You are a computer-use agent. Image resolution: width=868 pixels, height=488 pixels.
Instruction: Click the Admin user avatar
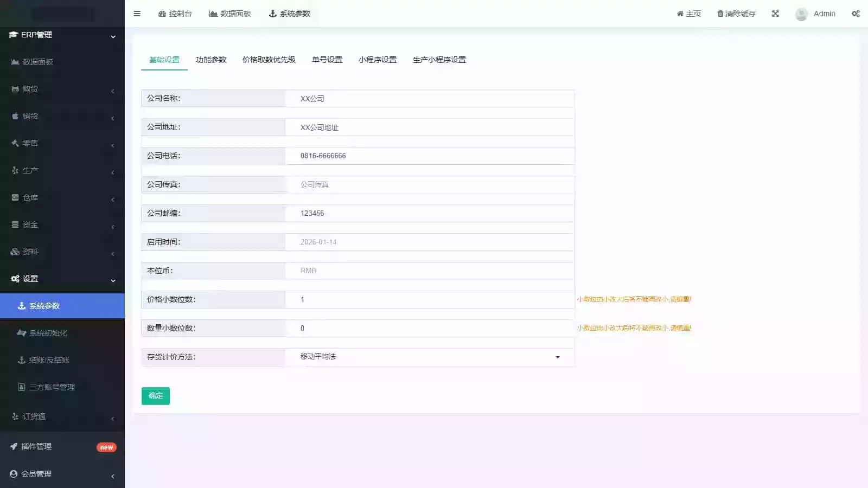pyautogui.click(x=801, y=14)
